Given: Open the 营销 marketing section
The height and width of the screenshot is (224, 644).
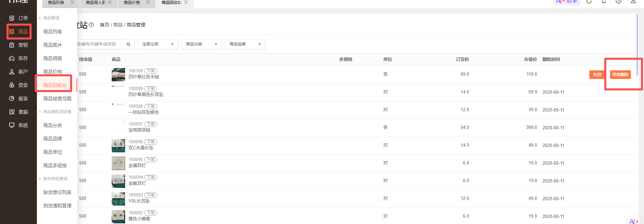Looking at the screenshot, I should coord(18,45).
